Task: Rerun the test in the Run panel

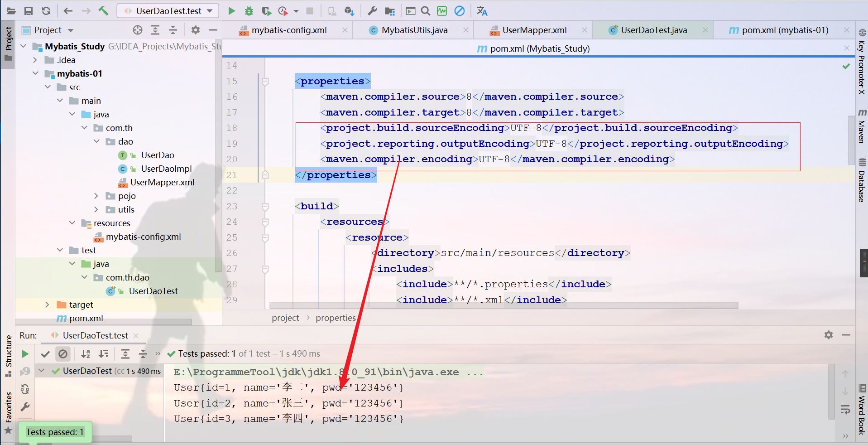Action: pos(25,354)
